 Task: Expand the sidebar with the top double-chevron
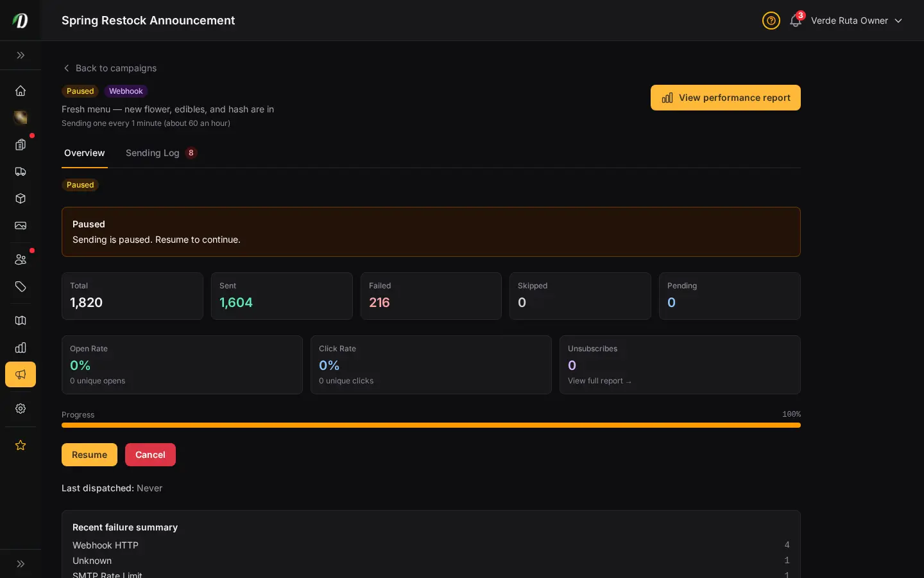click(21, 55)
